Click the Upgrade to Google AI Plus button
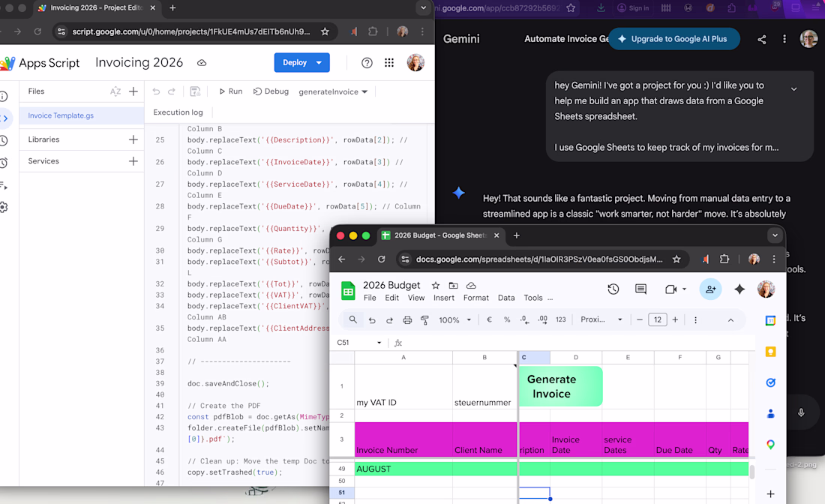The height and width of the screenshot is (504, 825). click(x=674, y=39)
